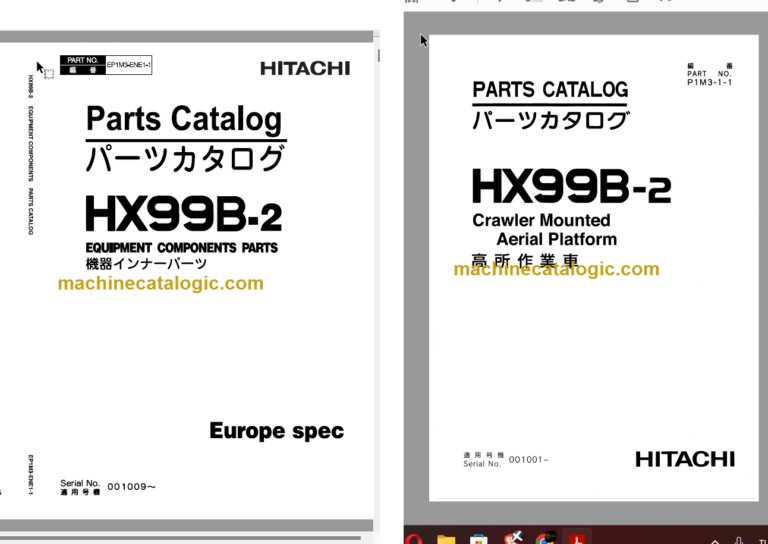768x544 pixels.
Task: Click the HITACHI logo on right cover
Action: [685, 460]
